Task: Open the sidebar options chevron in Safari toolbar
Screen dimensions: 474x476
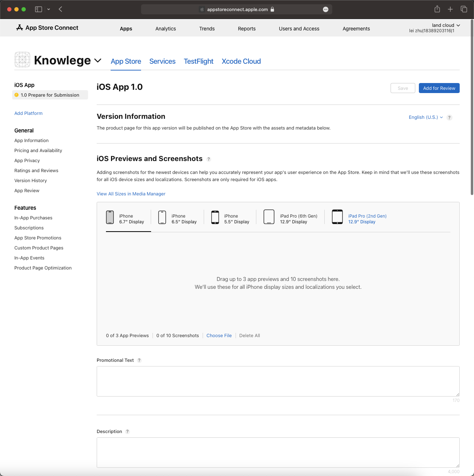Action: click(49, 9)
